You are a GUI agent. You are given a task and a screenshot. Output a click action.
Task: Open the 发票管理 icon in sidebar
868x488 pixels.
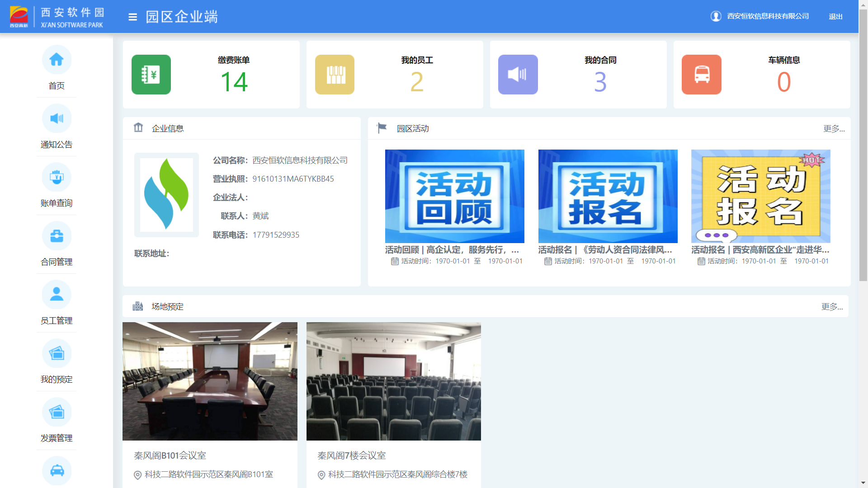coord(57,412)
